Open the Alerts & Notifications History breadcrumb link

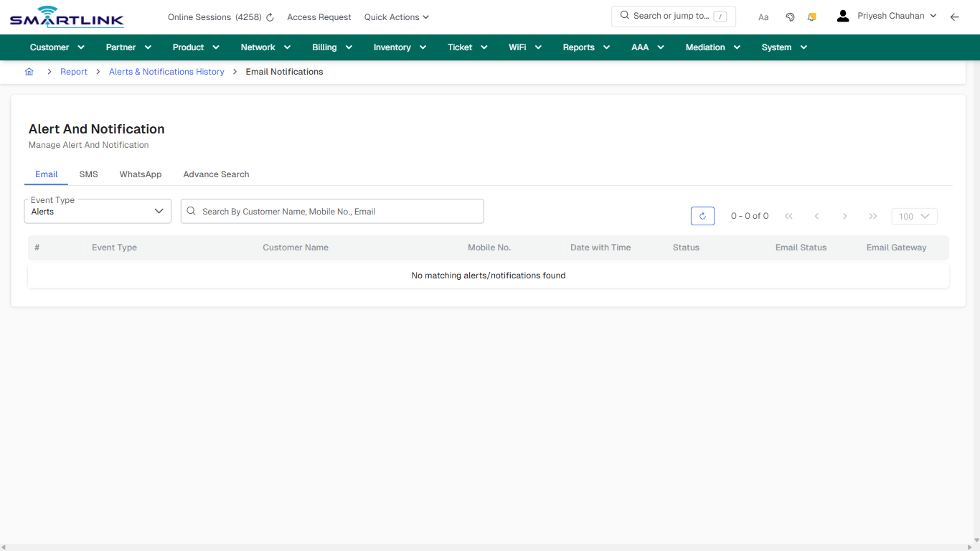pos(166,72)
